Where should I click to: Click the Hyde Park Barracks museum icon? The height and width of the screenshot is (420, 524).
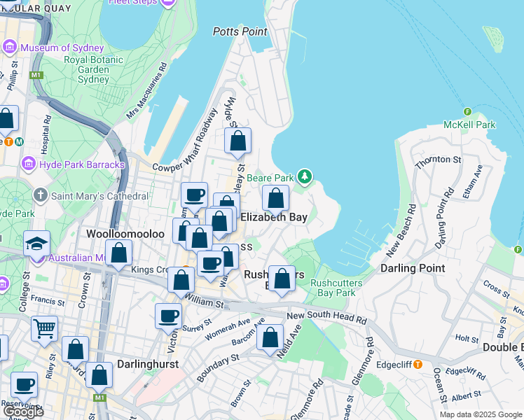29,164
